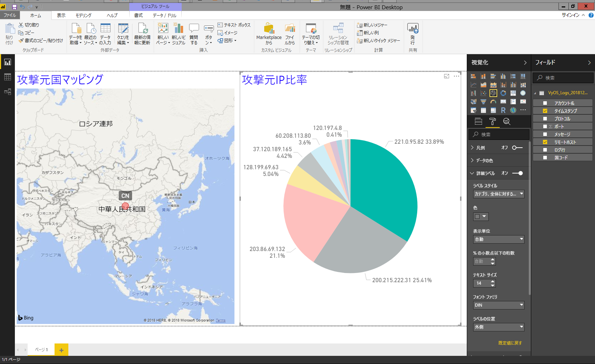Viewport: 595px width, 364px height.
Task: Click the fields pane search box
Action: (x=563, y=78)
